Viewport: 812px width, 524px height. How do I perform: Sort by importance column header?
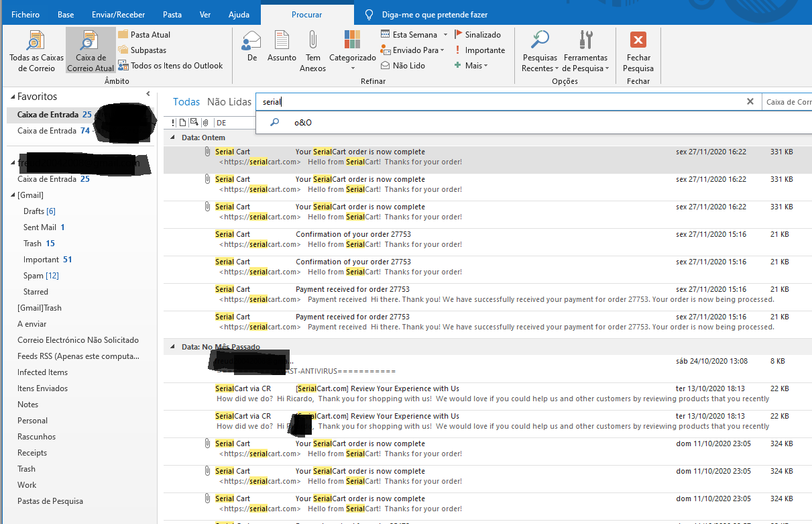coord(173,123)
